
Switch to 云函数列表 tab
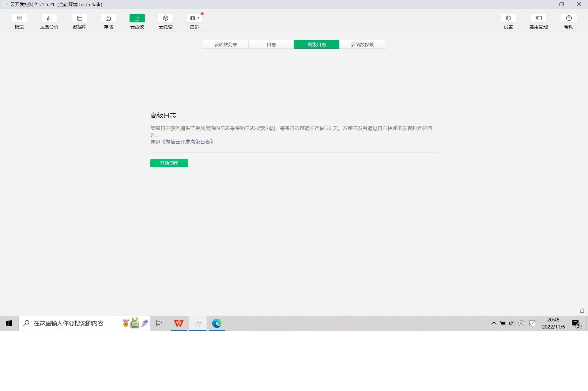(x=225, y=44)
